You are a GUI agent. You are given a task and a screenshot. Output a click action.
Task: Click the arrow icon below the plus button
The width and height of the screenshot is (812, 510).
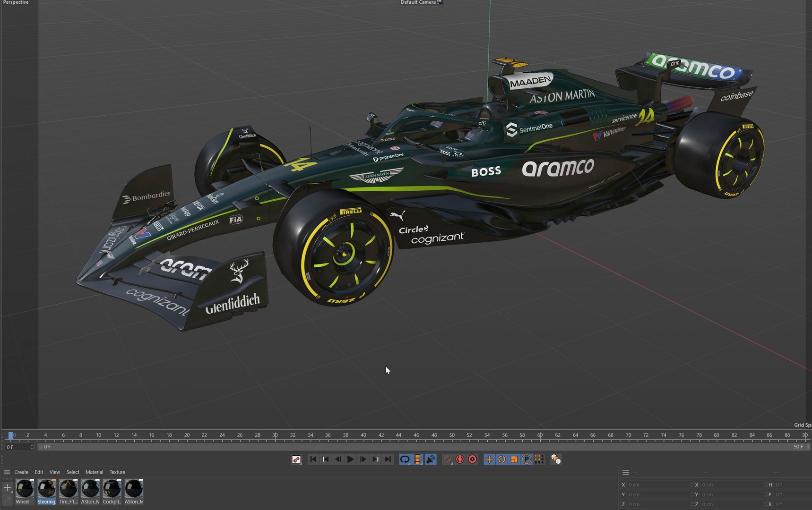8,499
